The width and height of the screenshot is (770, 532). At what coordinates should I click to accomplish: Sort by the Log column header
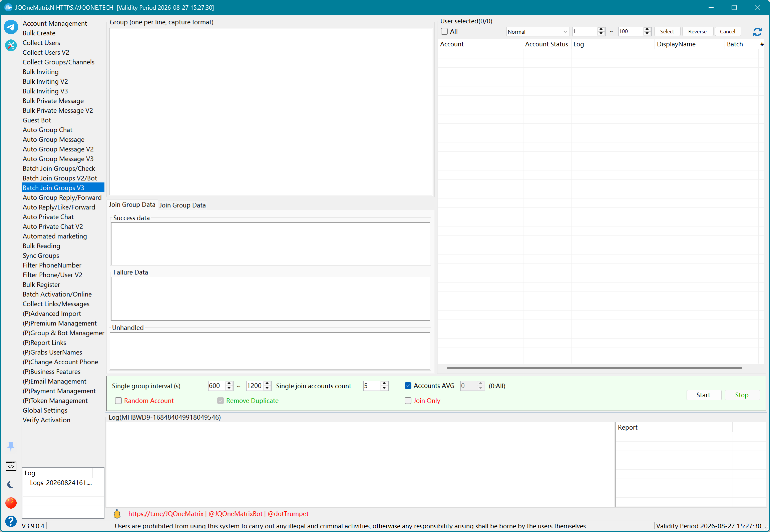point(613,44)
